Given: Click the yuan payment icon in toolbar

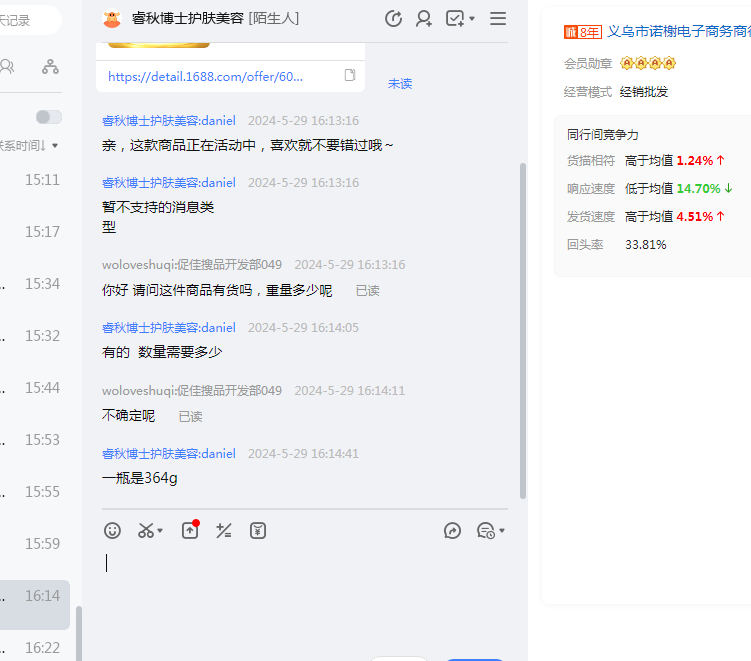Looking at the screenshot, I should pyautogui.click(x=258, y=531).
